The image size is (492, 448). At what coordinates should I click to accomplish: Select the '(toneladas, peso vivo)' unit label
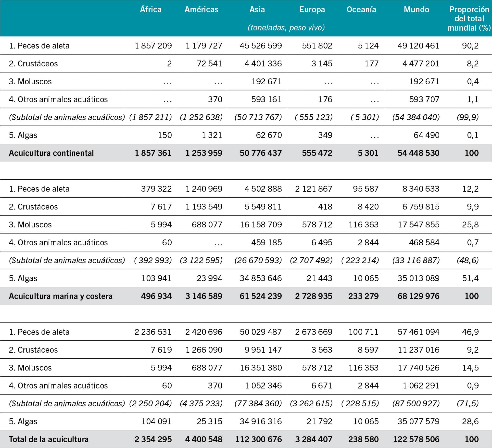(286, 27)
